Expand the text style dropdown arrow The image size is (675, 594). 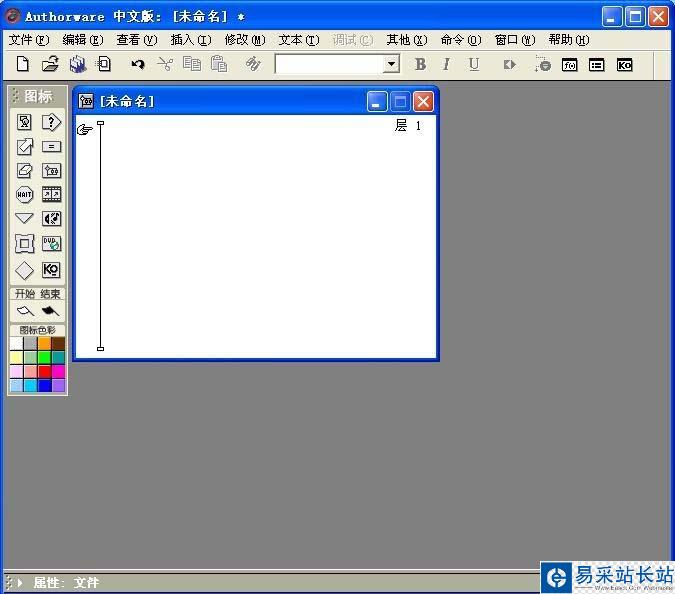391,64
